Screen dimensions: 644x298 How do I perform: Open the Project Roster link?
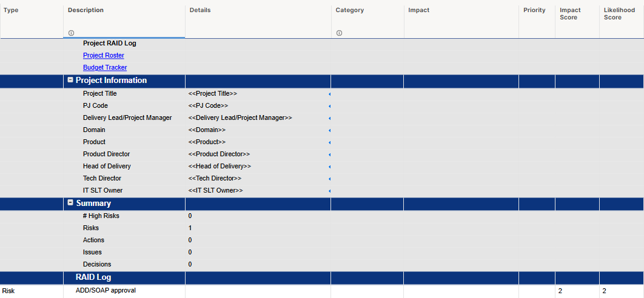pos(104,55)
